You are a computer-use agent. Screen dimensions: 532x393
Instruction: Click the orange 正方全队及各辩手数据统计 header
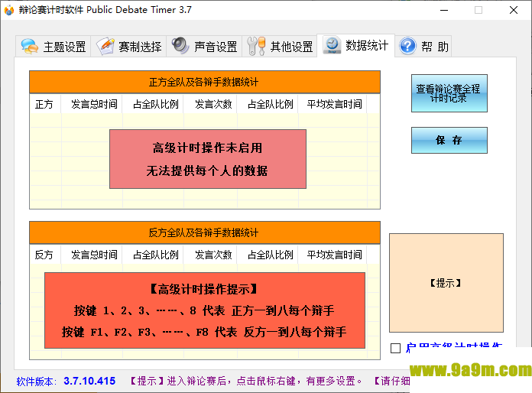pos(204,82)
